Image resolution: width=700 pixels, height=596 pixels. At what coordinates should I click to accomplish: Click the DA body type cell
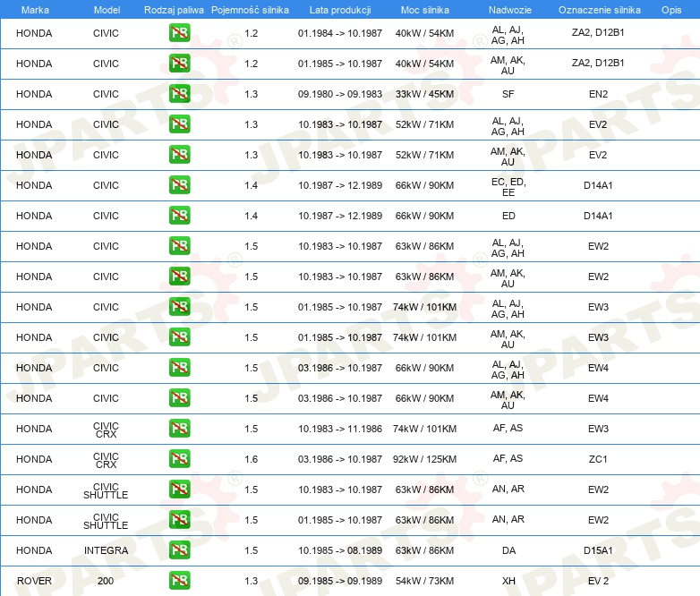pyautogui.click(x=508, y=550)
